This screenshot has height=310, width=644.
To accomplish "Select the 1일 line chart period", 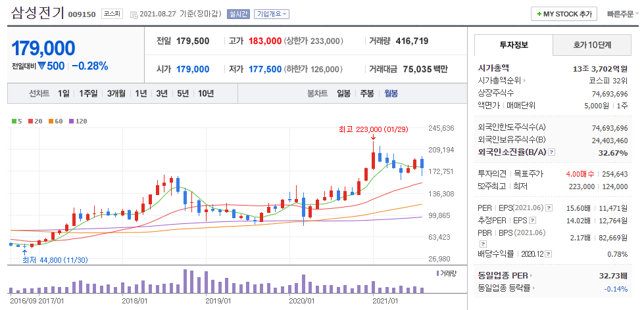I will [64, 93].
